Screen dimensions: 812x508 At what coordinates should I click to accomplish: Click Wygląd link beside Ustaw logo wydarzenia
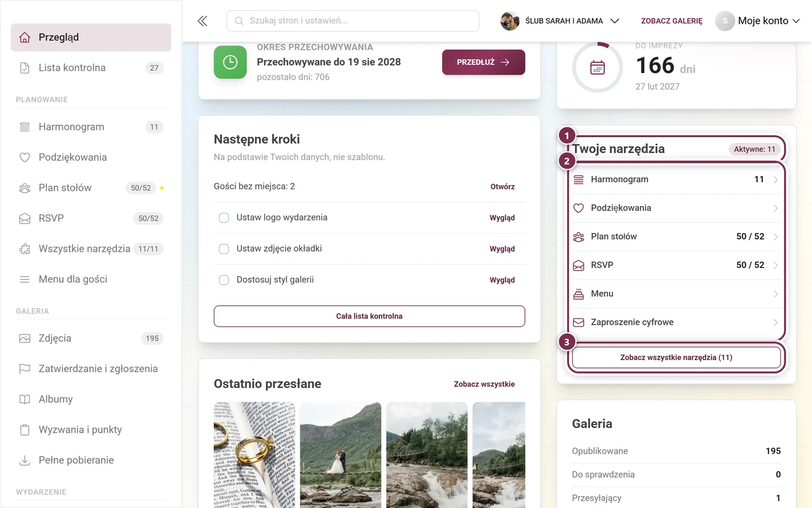point(502,218)
